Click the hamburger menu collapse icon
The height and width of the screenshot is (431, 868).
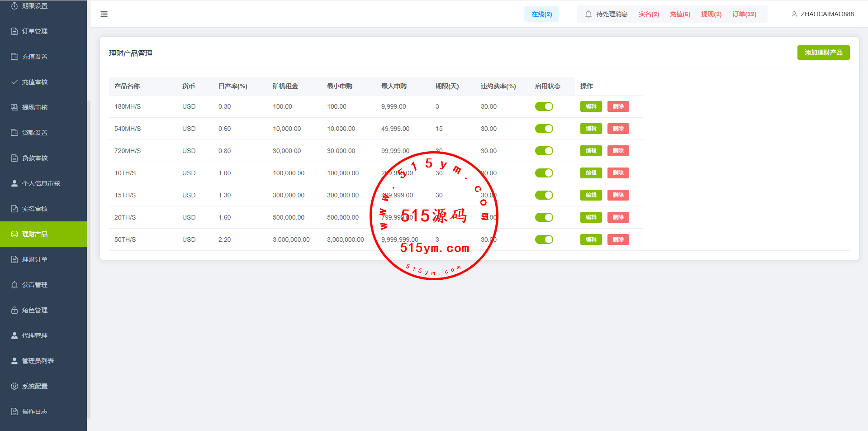tap(104, 14)
